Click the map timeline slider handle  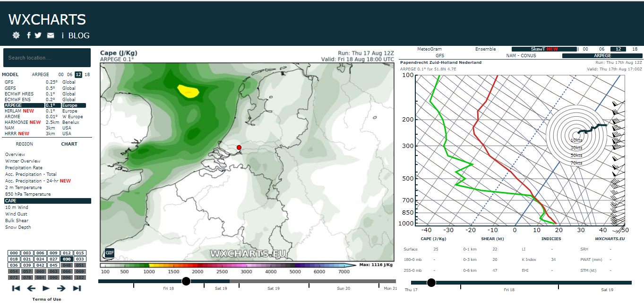point(186,281)
